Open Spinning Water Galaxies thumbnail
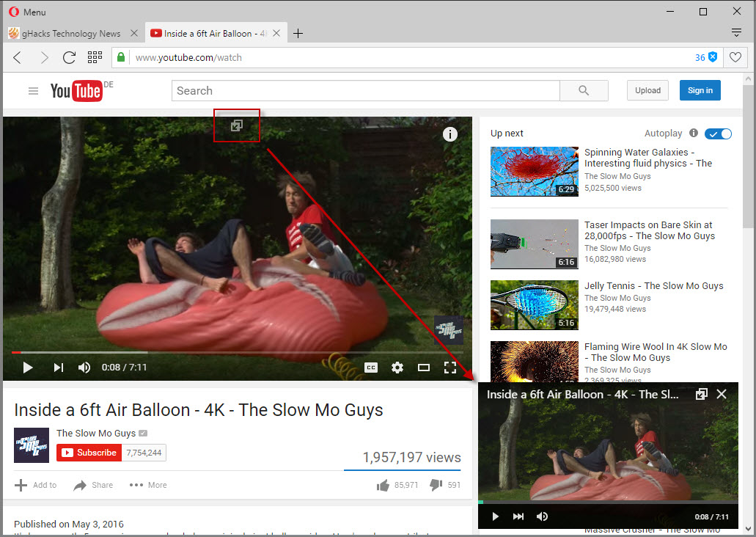Viewport: 756px width, 537px height. pos(535,171)
